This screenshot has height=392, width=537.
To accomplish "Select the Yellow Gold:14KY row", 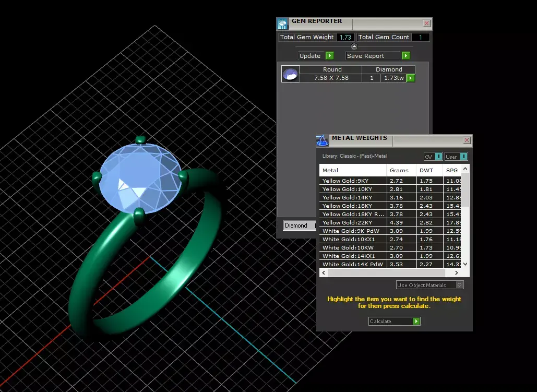I will click(x=390, y=198).
